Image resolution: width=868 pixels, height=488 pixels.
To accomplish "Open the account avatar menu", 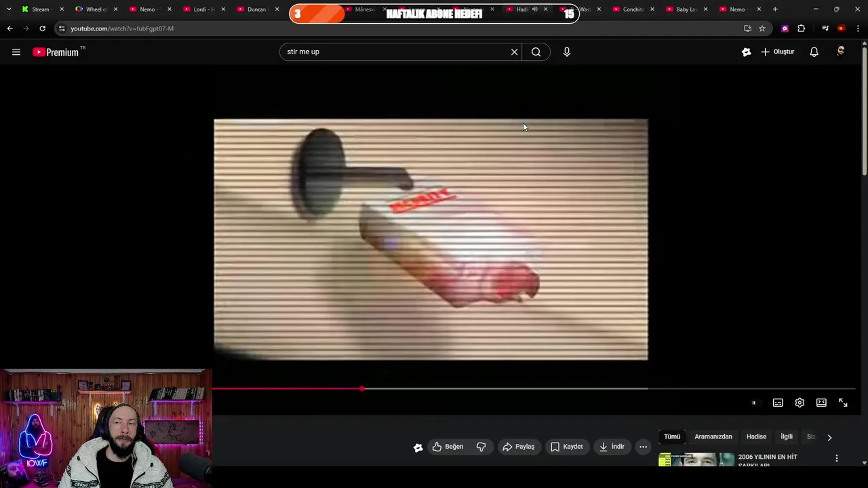I will pyautogui.click(x=841, y=52).
